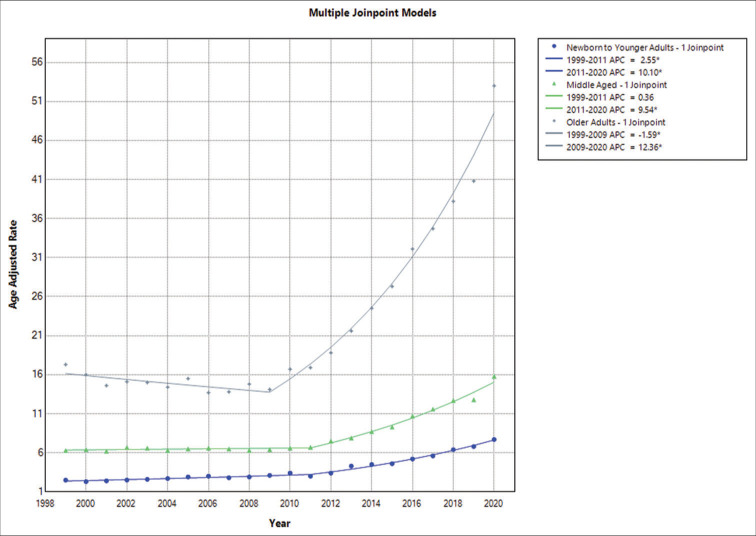Select the Older Adults 2016 data point
The height and width of the screenshot is (536, 756).
412,249
